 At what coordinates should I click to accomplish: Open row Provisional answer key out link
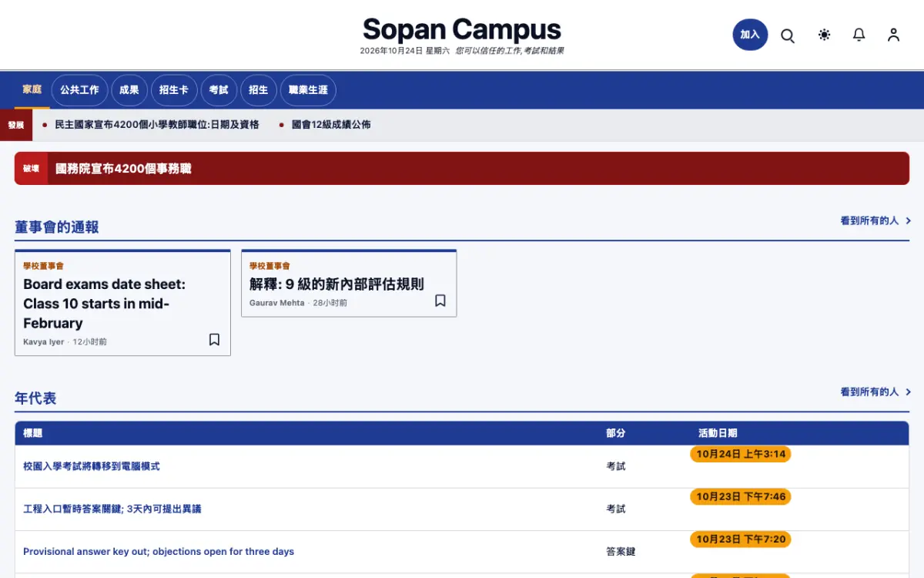(x=159, y=551)
